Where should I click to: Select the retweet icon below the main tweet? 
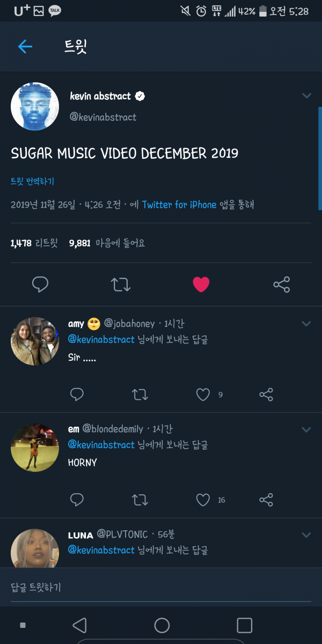[x=121, y=284]
